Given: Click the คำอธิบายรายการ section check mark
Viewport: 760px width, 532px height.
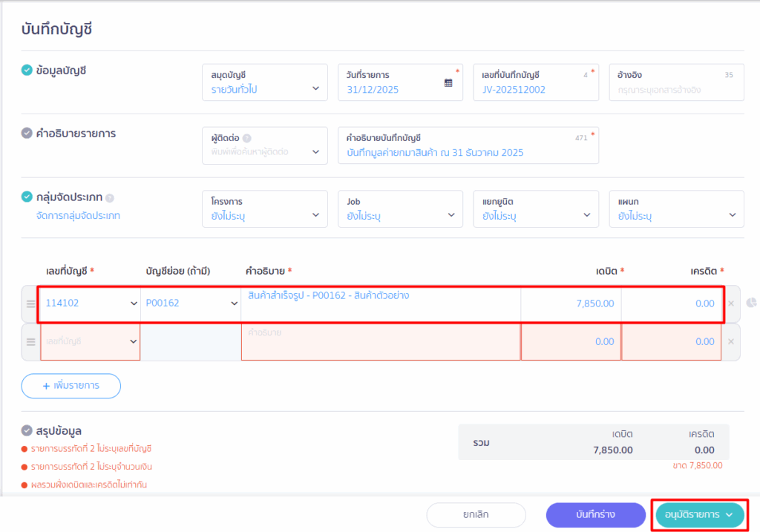Looking at the screenshot, I should pyautogui.click(x=27, y=134).
